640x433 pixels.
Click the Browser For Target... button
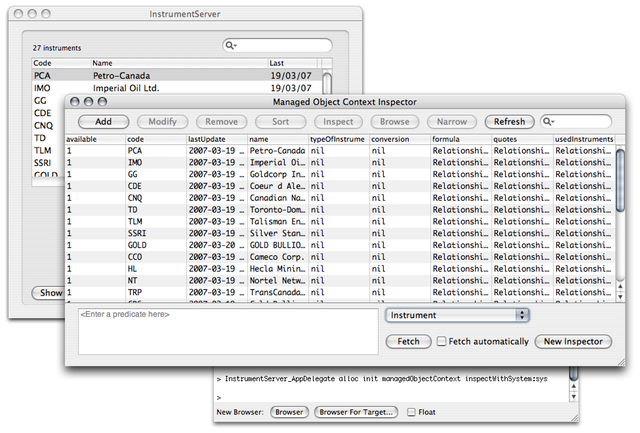coord(356,411)
